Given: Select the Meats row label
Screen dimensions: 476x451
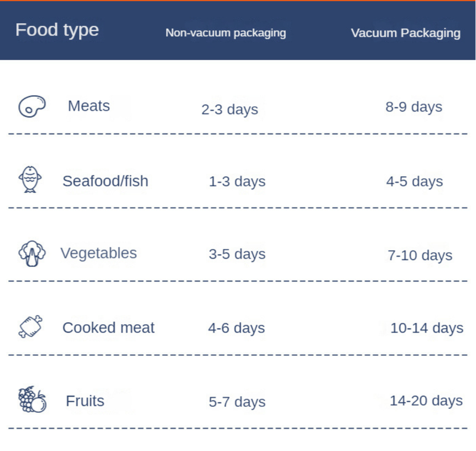Looking at the screenshot, I should [x=89, y=106].
